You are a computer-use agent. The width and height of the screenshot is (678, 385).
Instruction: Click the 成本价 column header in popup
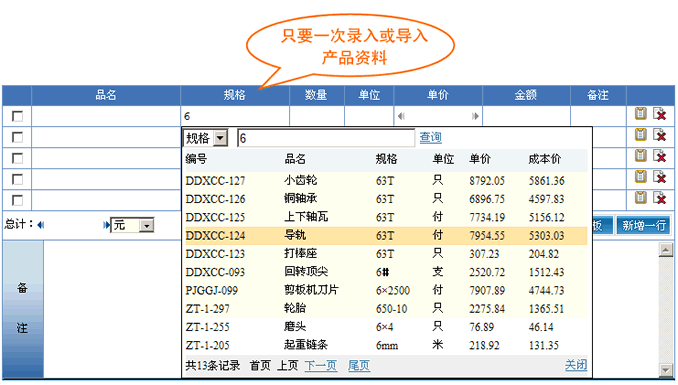[x=545, y=159]
